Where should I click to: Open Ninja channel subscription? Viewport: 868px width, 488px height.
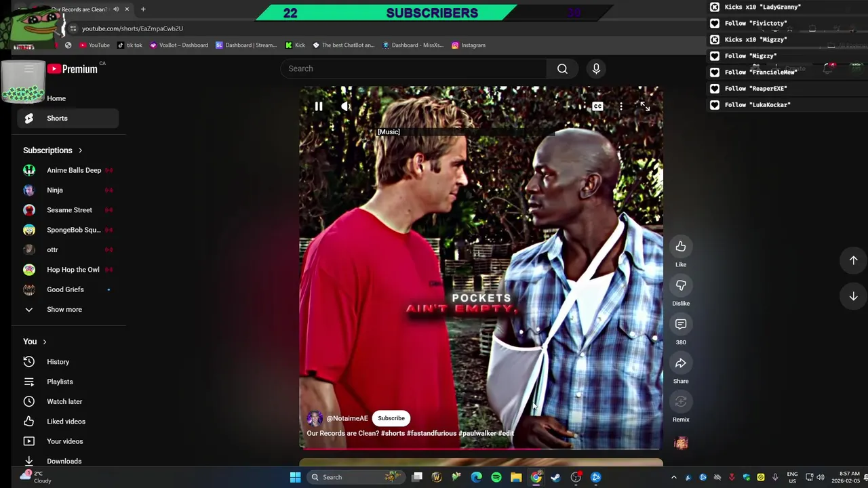coord(68,190)
